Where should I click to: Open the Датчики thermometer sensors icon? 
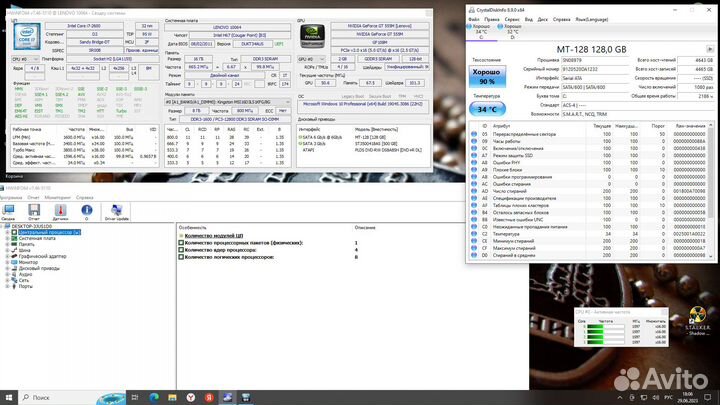tap(60, 212)
